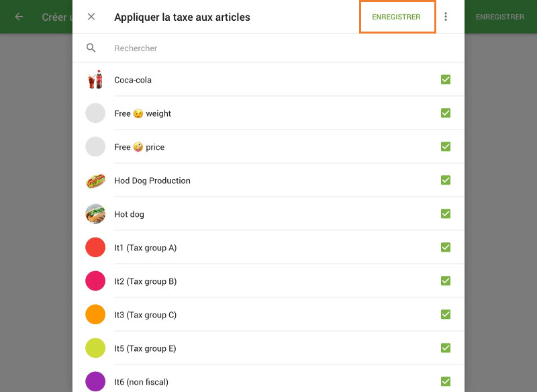Uncheck the Coca-cola checkbox

pyautogui.click(x=446, y=79)
